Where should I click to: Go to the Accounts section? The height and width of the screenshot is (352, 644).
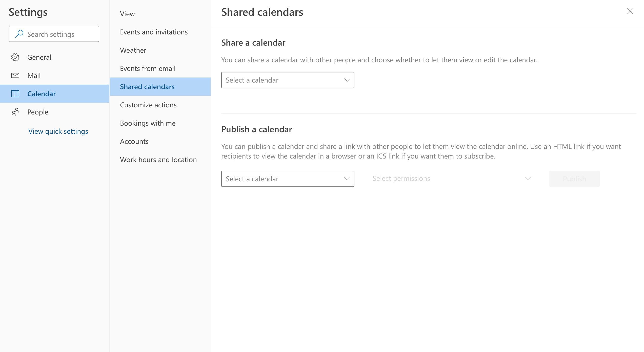[x=134, y=141]
